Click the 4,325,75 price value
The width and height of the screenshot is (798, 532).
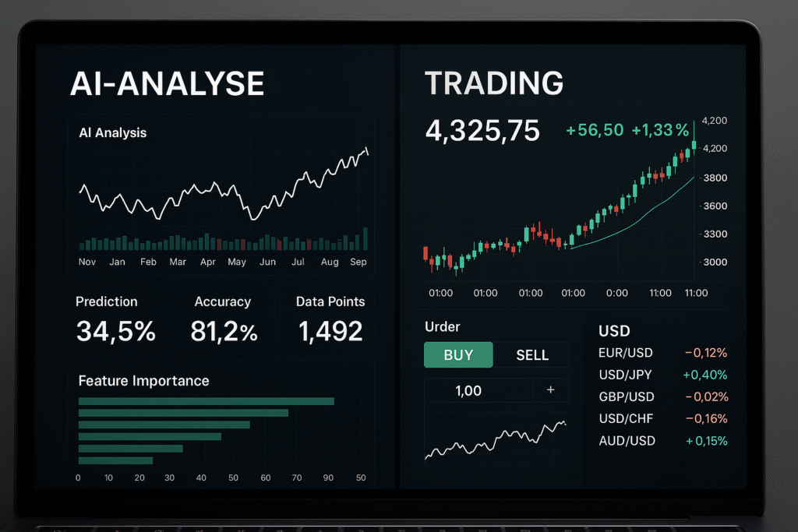tap(482, 131)
